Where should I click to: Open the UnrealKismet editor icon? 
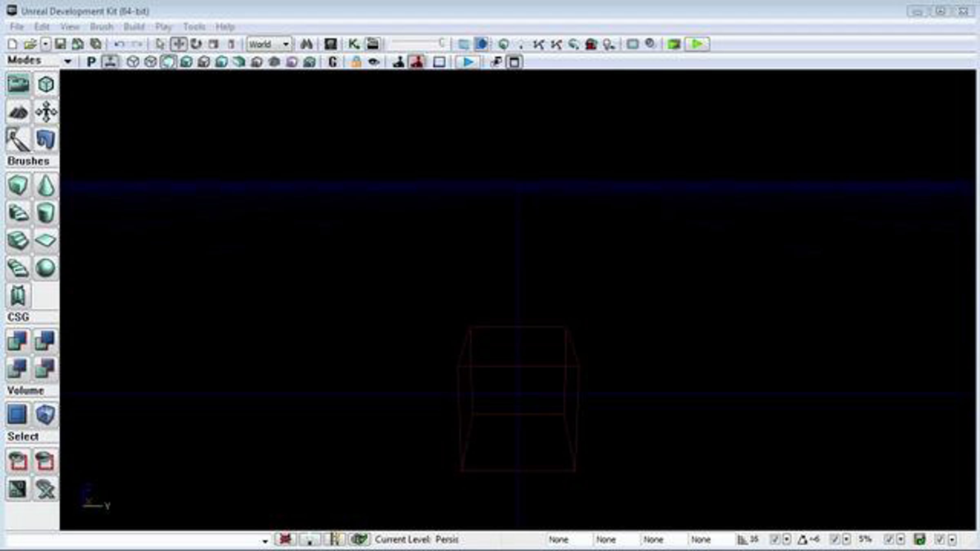pyautogui.click(x=354, y=44)
